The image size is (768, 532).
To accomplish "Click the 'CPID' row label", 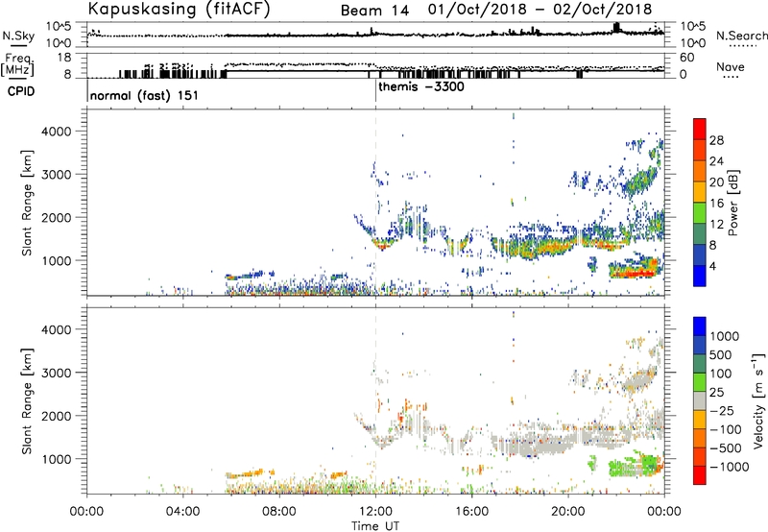I will point(21,91).
